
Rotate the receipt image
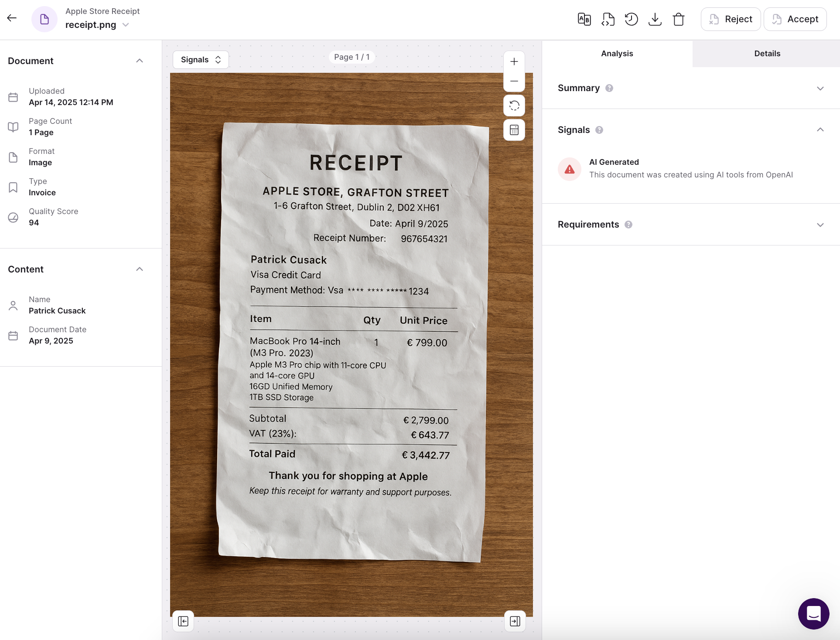pos(514,106)
